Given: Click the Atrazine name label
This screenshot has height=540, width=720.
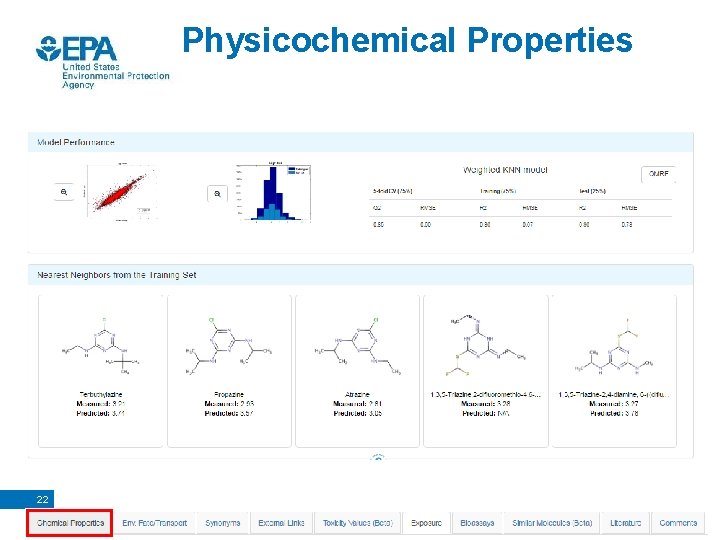Looking at the screenshot, I should [x=357, y=394].
